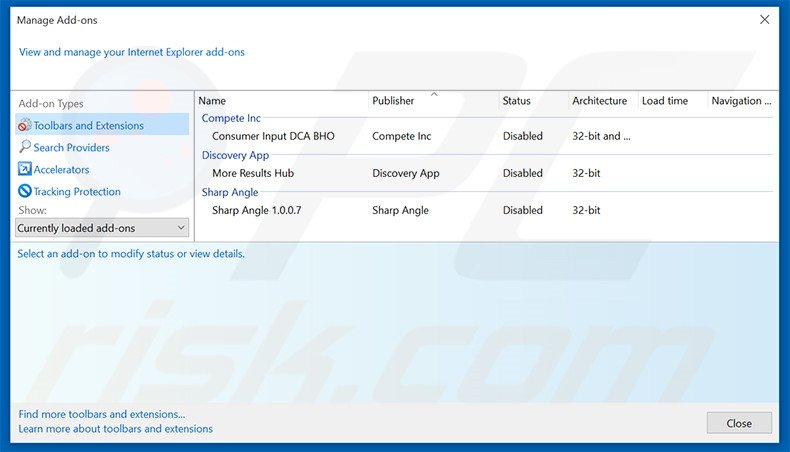Select Consumer Input DCA BHO add-on
The height and width of the screenshot is (452, 790).
tap(273, 136)
